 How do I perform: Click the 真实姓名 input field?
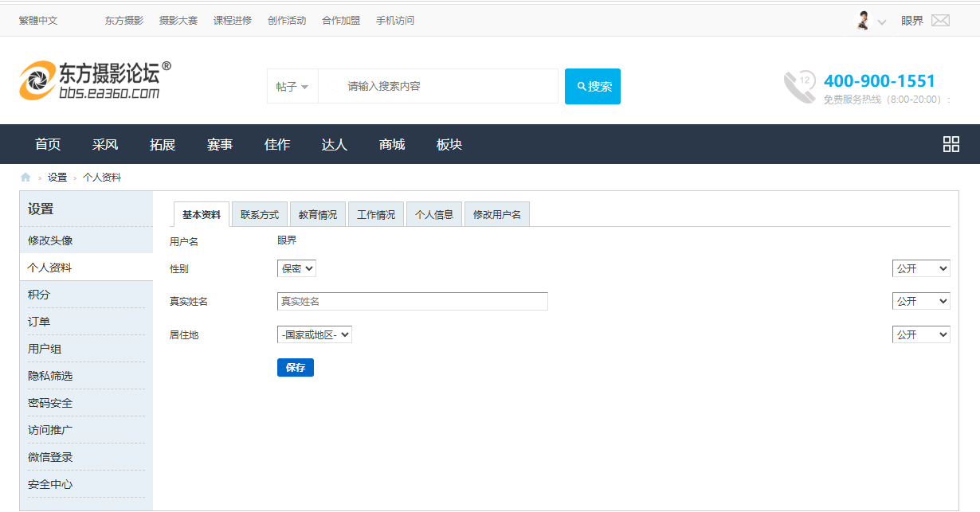(413, 301)
